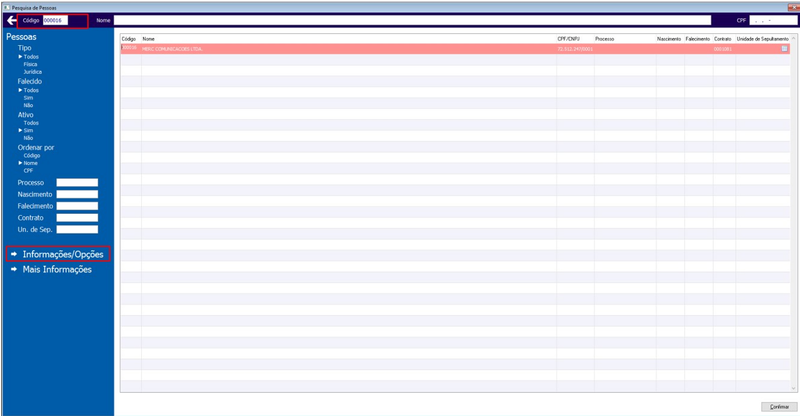The height and width of the screenshot is (416, 800).
Task: Order results by Nome
Action: pyautogui.click(x=30, y=163)
